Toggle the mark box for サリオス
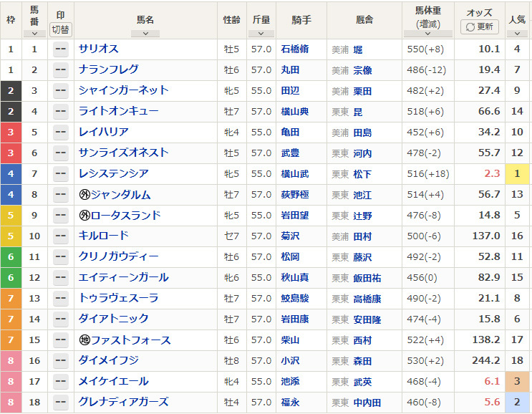 60,49
